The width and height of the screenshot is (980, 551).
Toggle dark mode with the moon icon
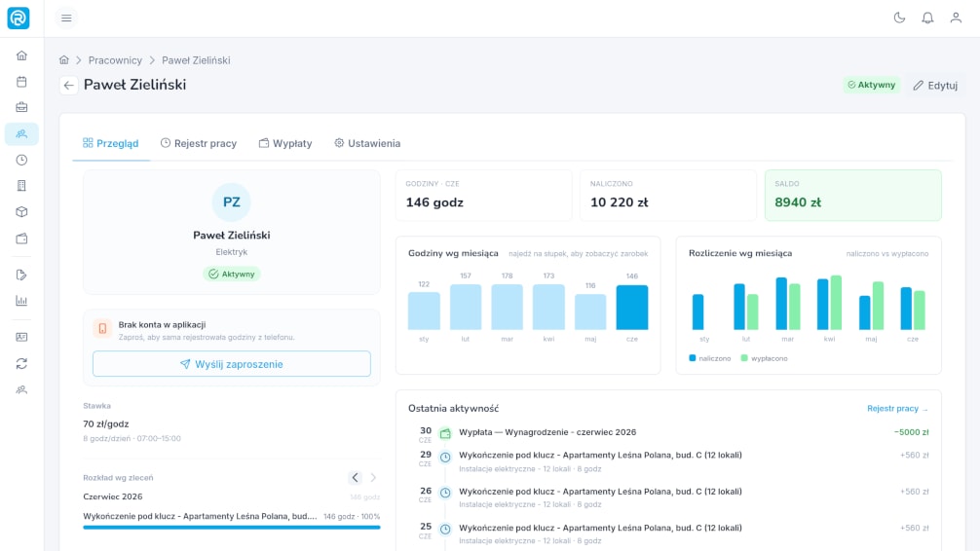pyautogui.click(x=899, y=18)
